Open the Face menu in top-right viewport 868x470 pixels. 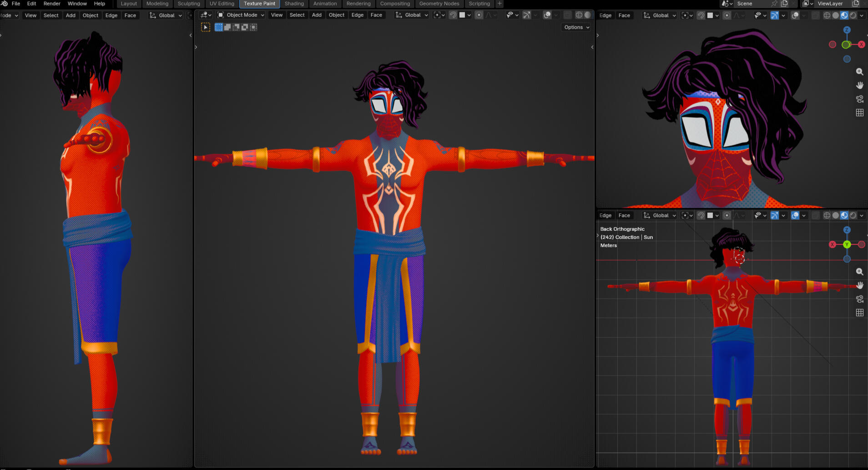tap(624, 15)
